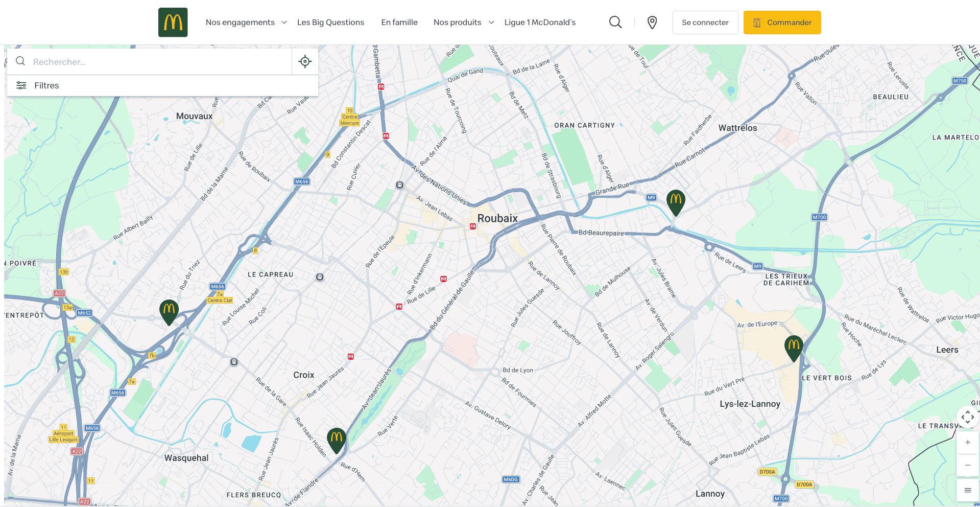This screenshot has height=507, width=980.
Task: Expand the Nos engagements dropdown chevron
Action: [x=284, y=22]
